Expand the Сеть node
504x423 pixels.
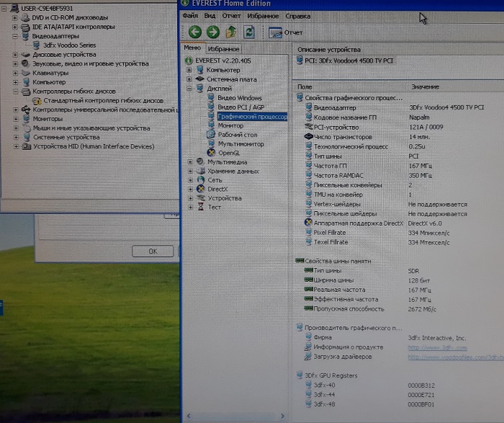[190, 180]
